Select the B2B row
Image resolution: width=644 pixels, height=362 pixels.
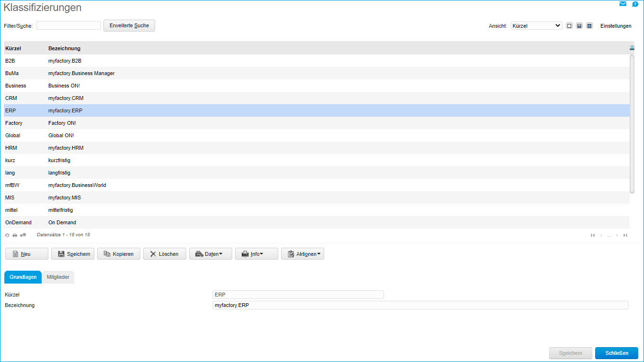pos(316,61)
